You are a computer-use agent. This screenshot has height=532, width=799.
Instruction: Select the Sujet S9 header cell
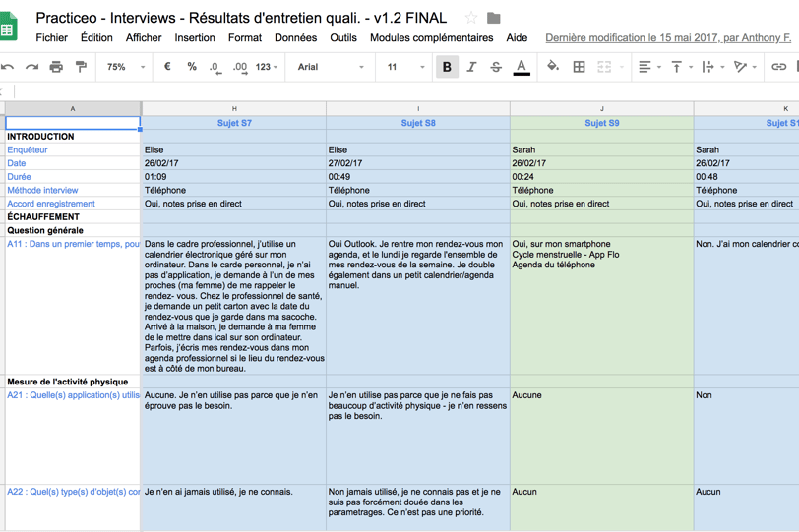coord(602,123)
